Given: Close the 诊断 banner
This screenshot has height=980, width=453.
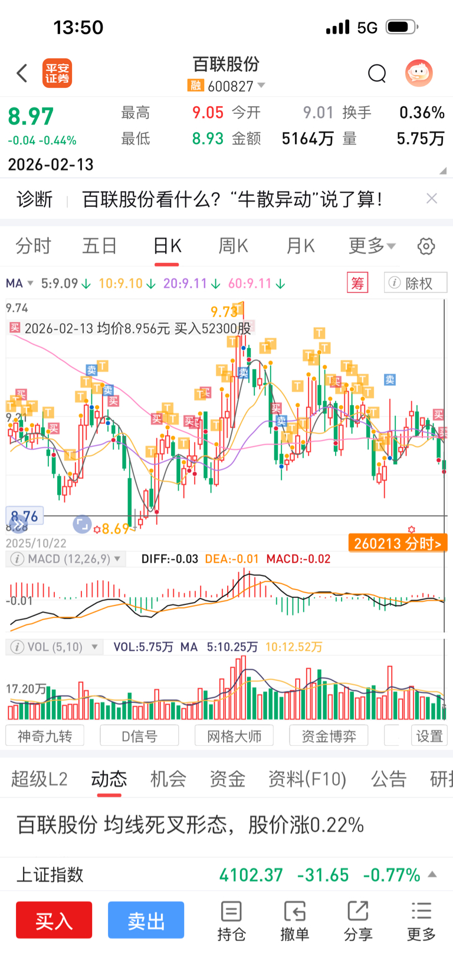Looking at the screenshot, I should [x=432, y=199].
